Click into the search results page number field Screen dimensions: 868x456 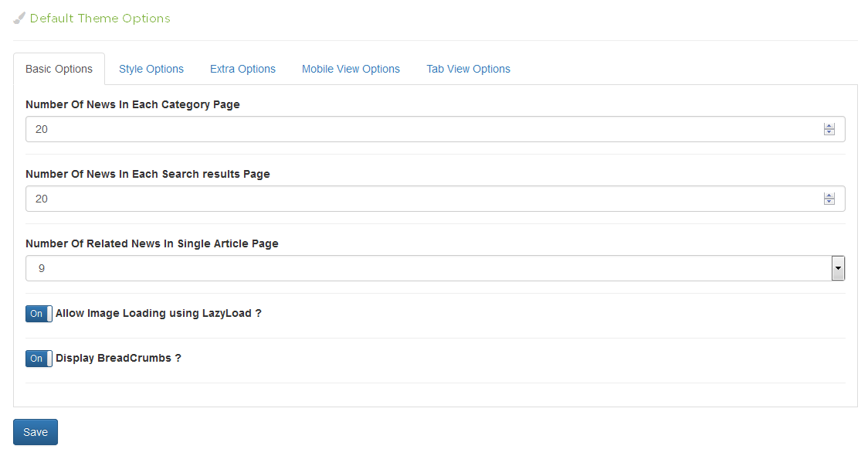(x=417, y=199)
